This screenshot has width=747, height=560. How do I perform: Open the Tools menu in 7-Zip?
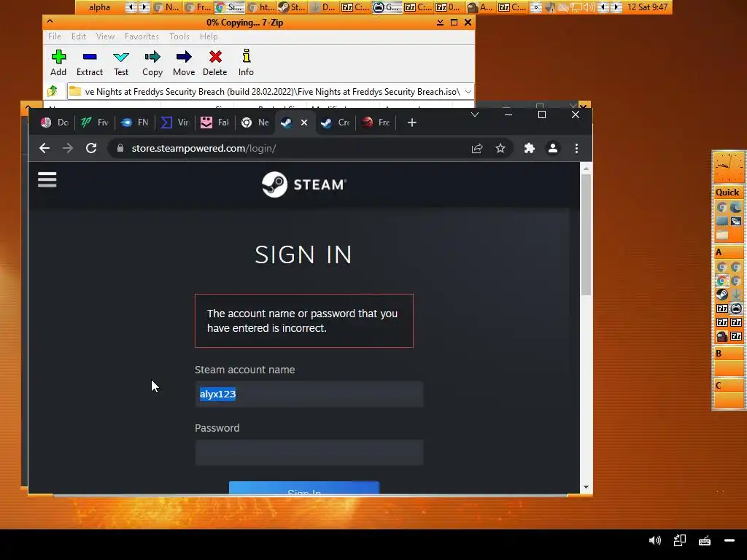pos(179,36)
